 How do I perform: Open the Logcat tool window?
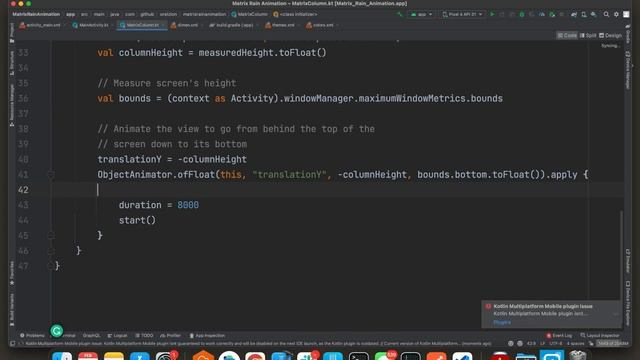118,336
